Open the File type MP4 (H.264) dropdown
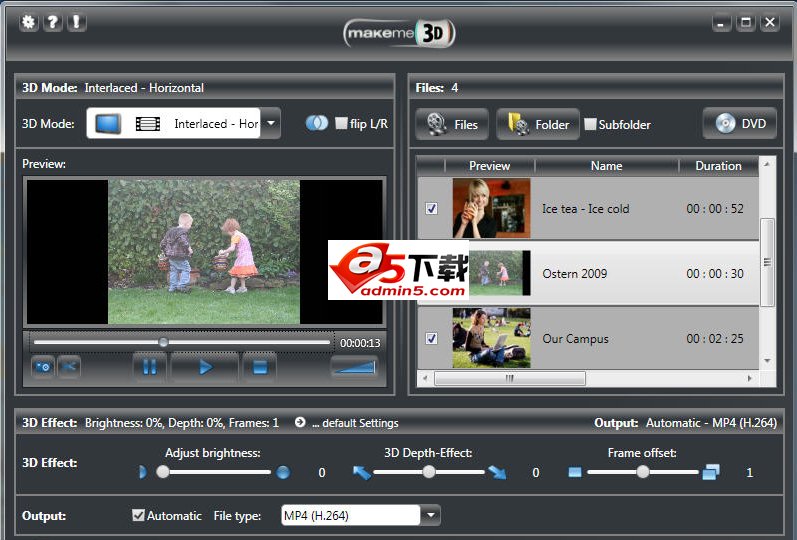Image resolution: width=797 pixels, height=540 pixels. (x=431, y=515)
